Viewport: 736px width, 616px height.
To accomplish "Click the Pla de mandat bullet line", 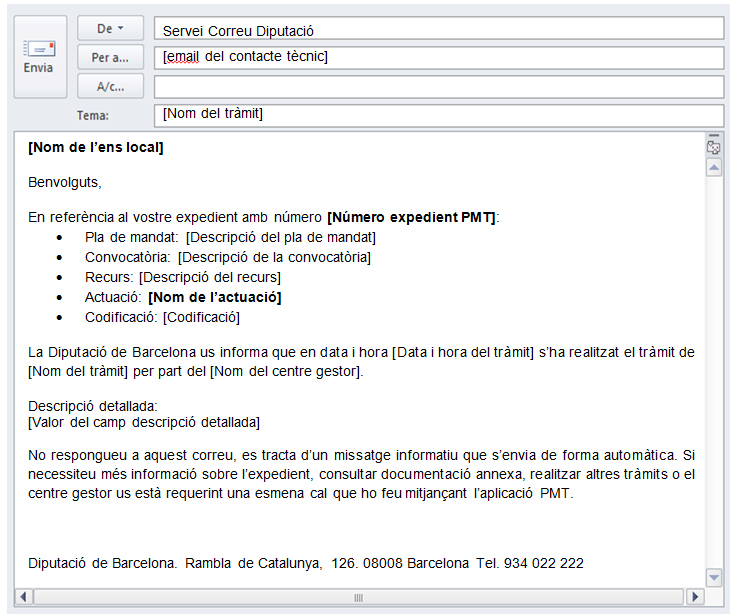I will (x=230, y=238).
